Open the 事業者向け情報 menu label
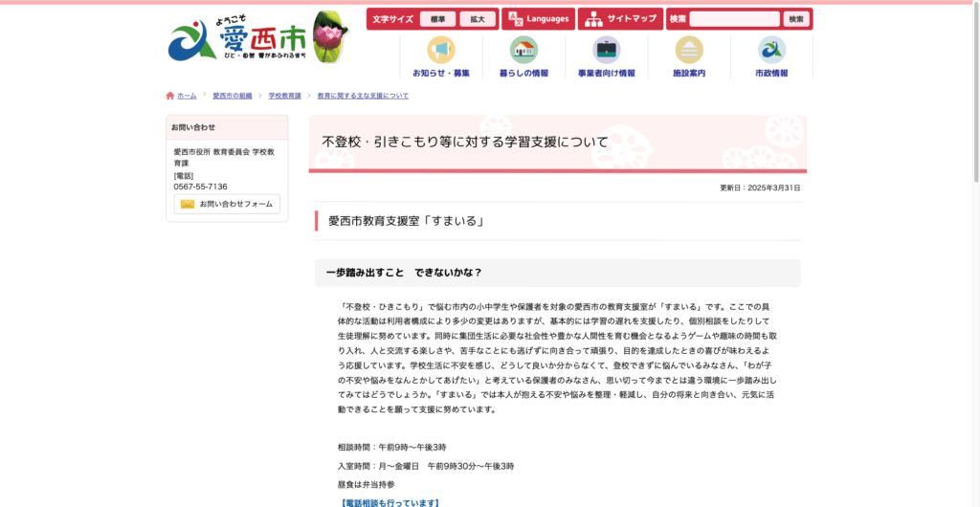 pyautogui.click(x=606, y=73)
